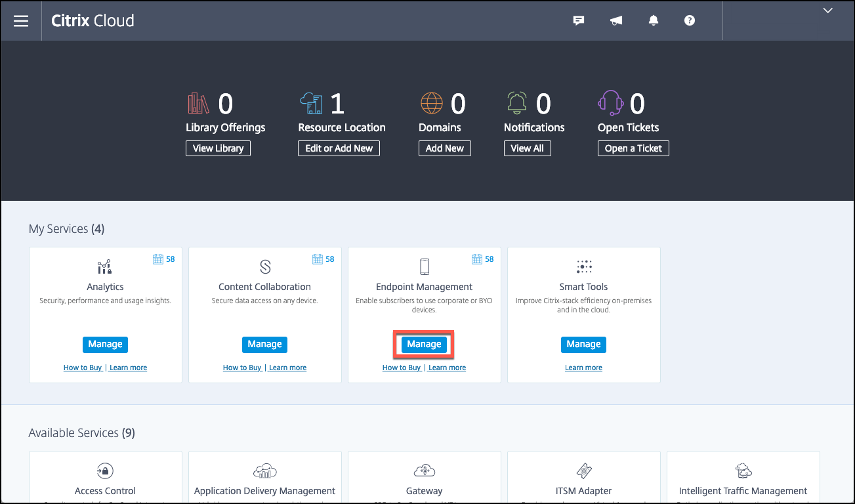Click the ITSM Adapter service icon
The height and width of the screenshot is (504, 855).
[584, 471]
